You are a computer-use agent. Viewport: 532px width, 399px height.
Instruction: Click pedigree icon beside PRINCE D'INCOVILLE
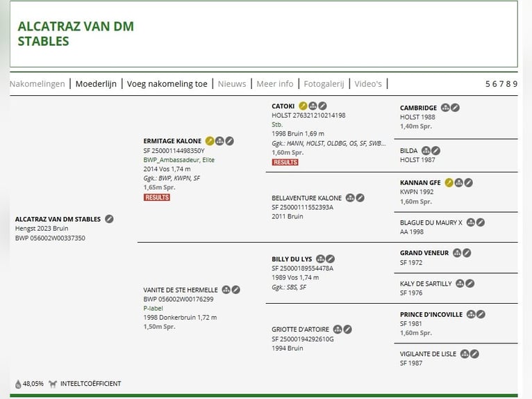click(471, 314)
